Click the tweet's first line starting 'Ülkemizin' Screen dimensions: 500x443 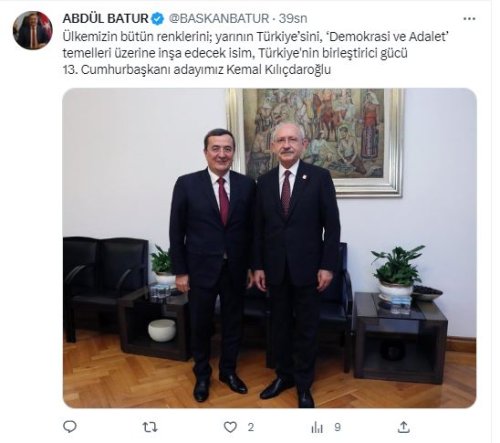(255, 36)
